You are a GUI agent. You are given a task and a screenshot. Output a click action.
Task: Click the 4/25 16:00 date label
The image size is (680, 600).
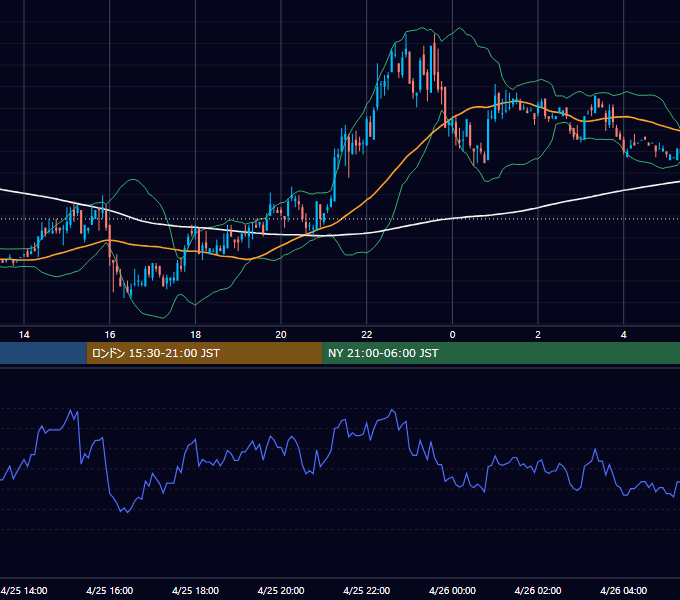[x=110, y=590]
